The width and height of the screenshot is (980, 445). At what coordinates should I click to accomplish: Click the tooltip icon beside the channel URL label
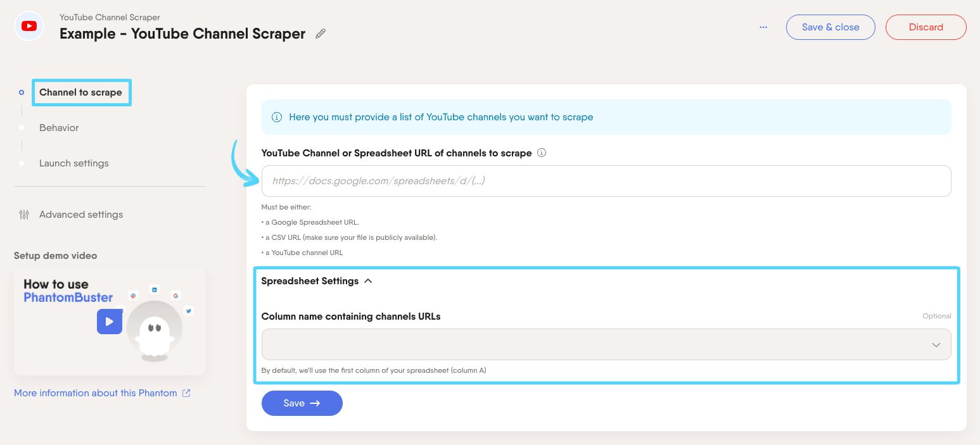(x=541, y=153)
